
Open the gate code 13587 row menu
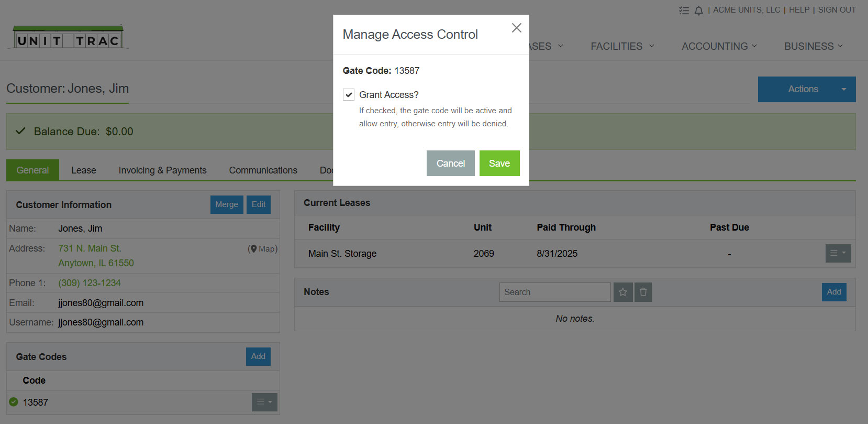coord(264,402)
